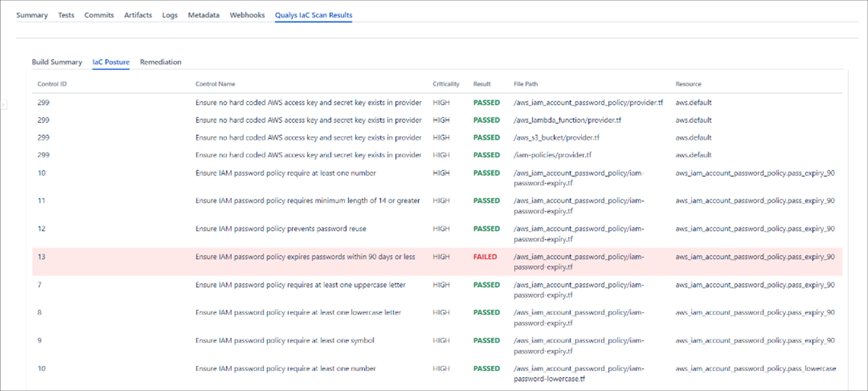Click PASSED result for the uppercase letter control
The width and height of the screenshot is (868, 391).
pyautogui.click(x=486, y=285)
